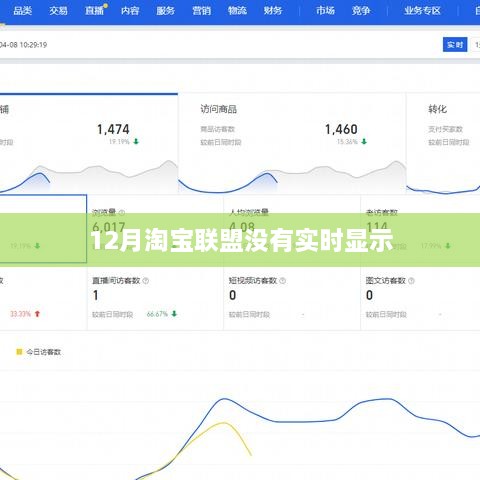
Task: Click the 66.67% change value
Action: (x=157, y=314)
